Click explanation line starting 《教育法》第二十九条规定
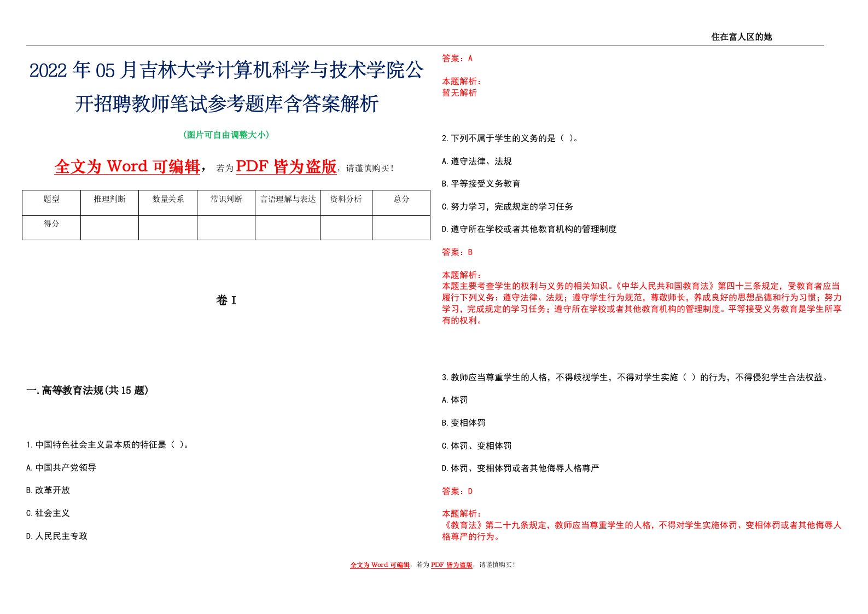The height and width of the screenshot is (614, 868). [x=642, y=525]
